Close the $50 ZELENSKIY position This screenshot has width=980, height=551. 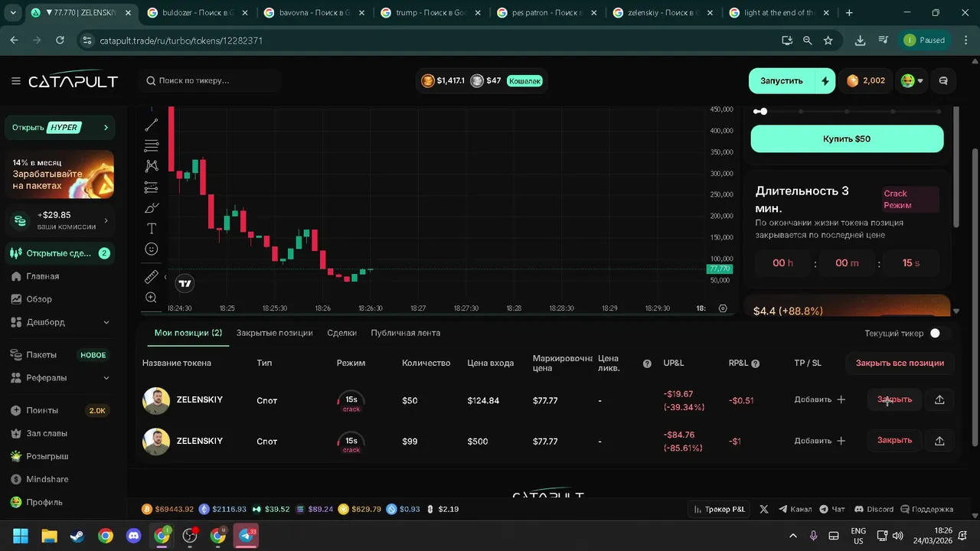894,399
